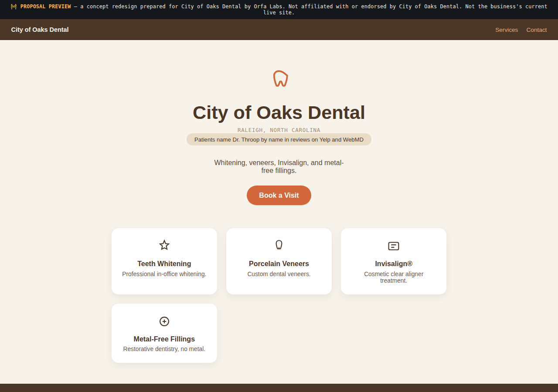The height and width of the screenshot is (392, 558).
Task: Click the 'Whitening, veneers, Invisalign' tagline text
Action: pos(279,166)
